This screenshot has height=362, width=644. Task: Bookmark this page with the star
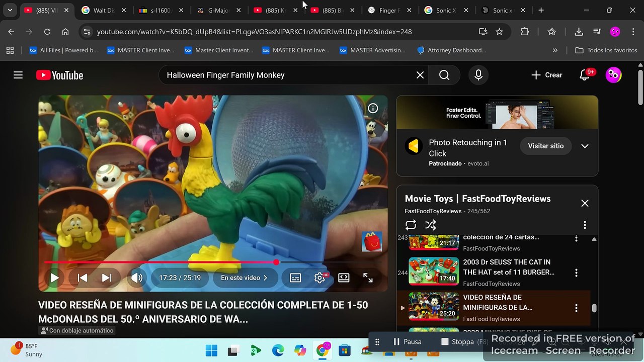click(499, 32)
